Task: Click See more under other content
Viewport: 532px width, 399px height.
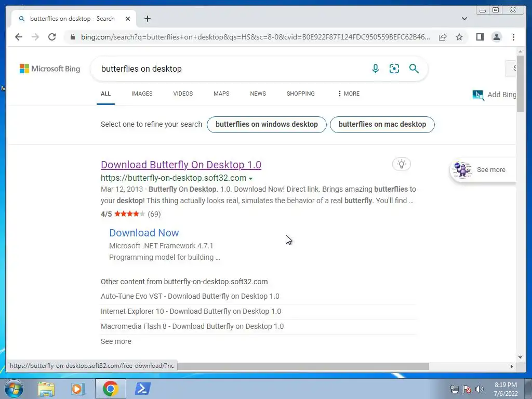Action: (116, 341)
